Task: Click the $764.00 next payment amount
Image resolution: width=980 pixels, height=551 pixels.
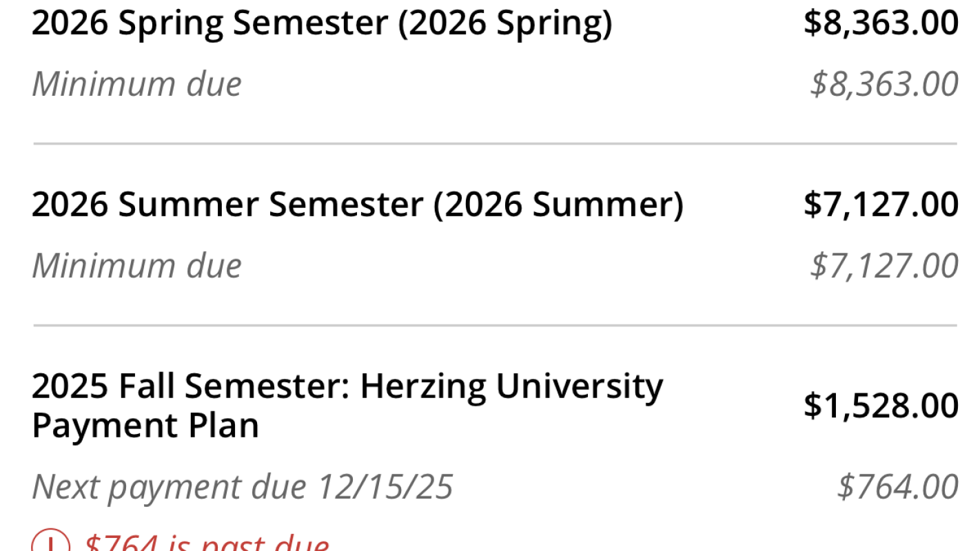Action: pyautogui.click(x=898, y=487)
